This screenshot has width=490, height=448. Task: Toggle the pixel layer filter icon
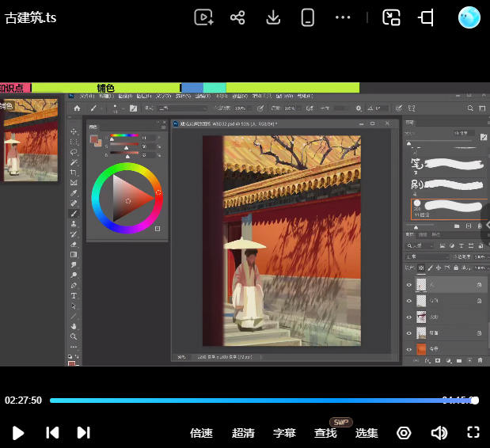pos(443,246)
